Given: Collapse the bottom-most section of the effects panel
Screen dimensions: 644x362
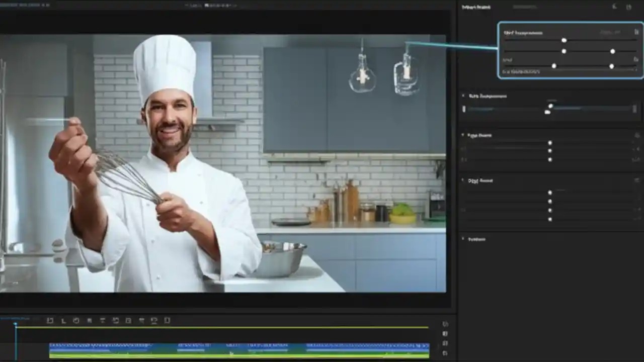Looking at the screenshot, I should point(462,239).
